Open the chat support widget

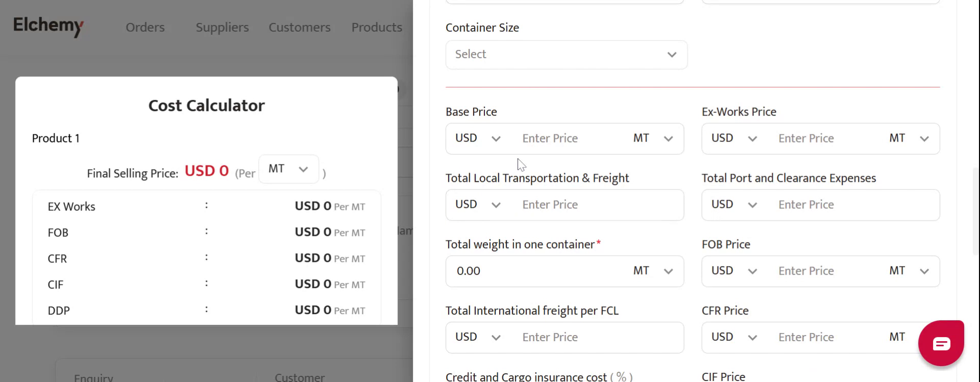point(941,343)
